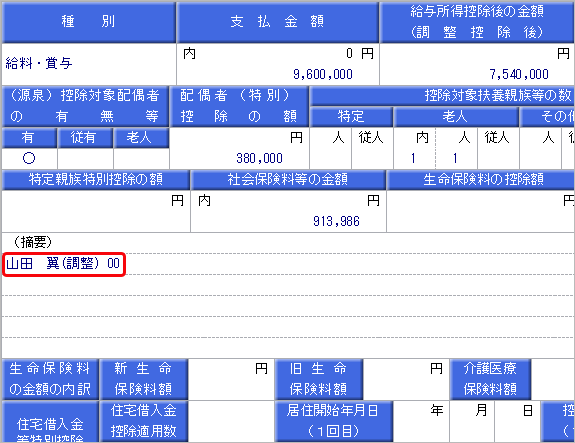This screenshot has height=443, width=575.
Task: Click the 年 field of 居住開始年月日
Action: pos(421,421)
